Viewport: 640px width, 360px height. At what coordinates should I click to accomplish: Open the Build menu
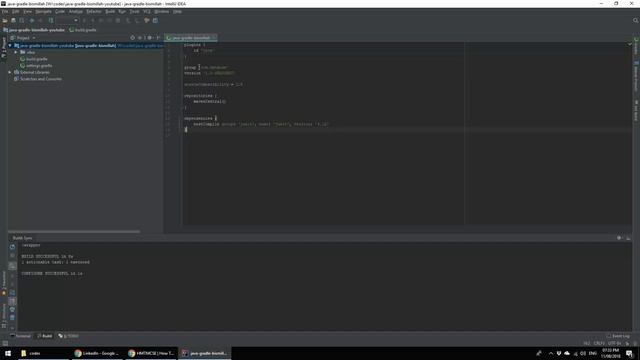coord(110,11)
